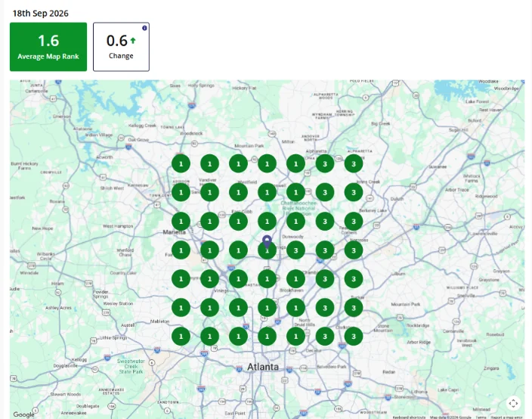Click the green up arrow beside 0.6

coord(133,41)
